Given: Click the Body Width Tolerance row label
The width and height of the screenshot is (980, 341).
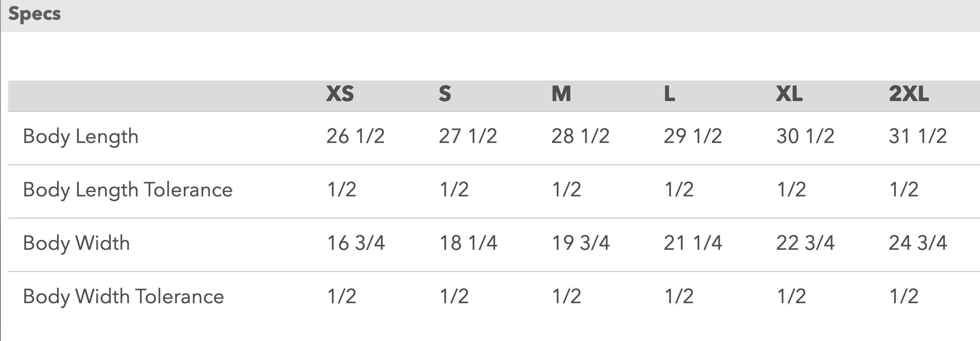Looking at the screenshot, I should (x=124, y=297).
